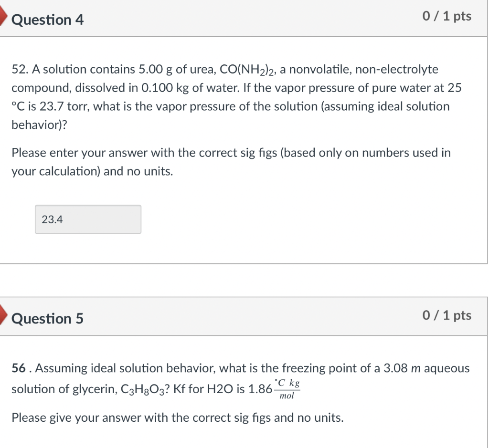The height and width of the screenshot is (448, 489).
Task: Click the red marker beside Question 4
Action: (3, 16)
